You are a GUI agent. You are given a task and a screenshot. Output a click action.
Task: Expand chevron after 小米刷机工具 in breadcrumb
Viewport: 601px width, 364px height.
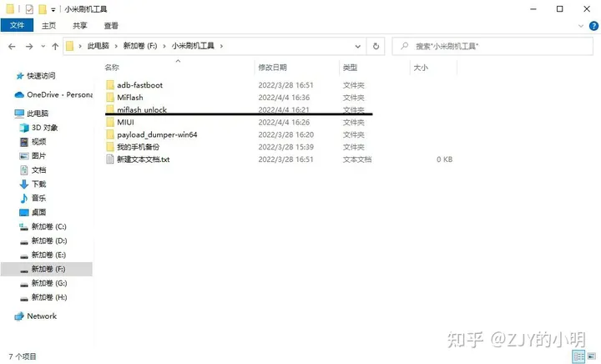221,46
